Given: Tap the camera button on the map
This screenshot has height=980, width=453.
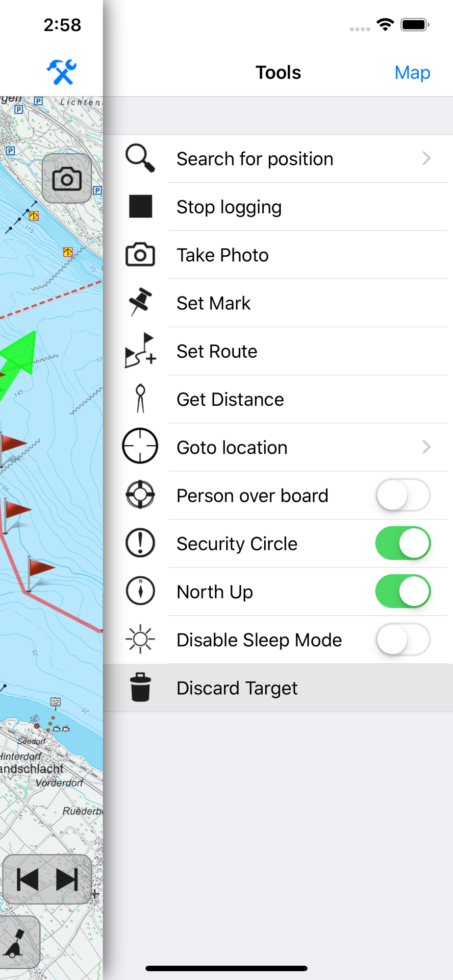Looking at the screenshot, I should pos(67,178).
